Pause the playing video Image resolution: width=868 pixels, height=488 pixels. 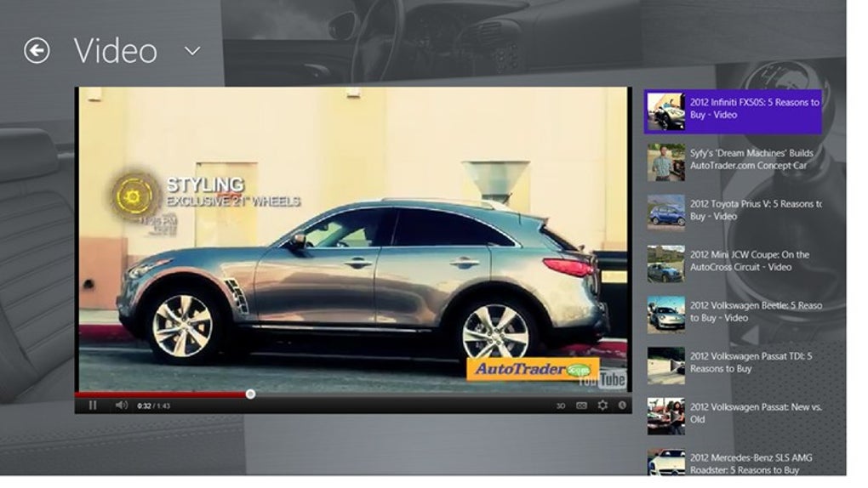93,406
